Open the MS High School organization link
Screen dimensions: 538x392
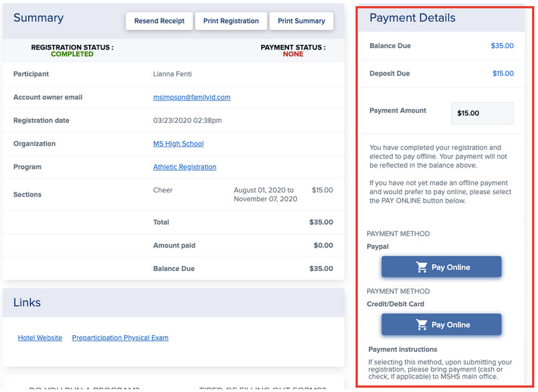point(179,144)
